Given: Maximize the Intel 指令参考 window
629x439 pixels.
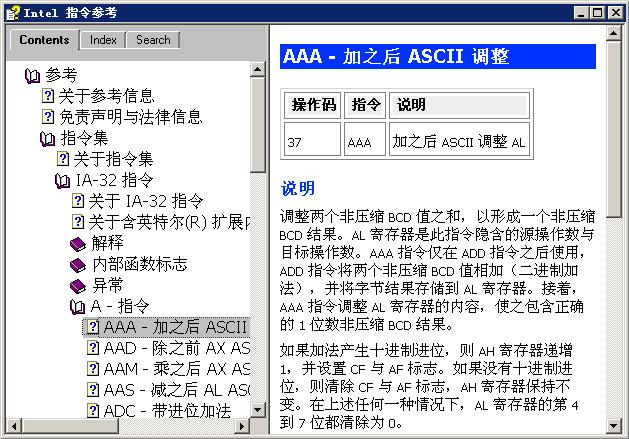Looking at the screenshot, I should [597, 13].
